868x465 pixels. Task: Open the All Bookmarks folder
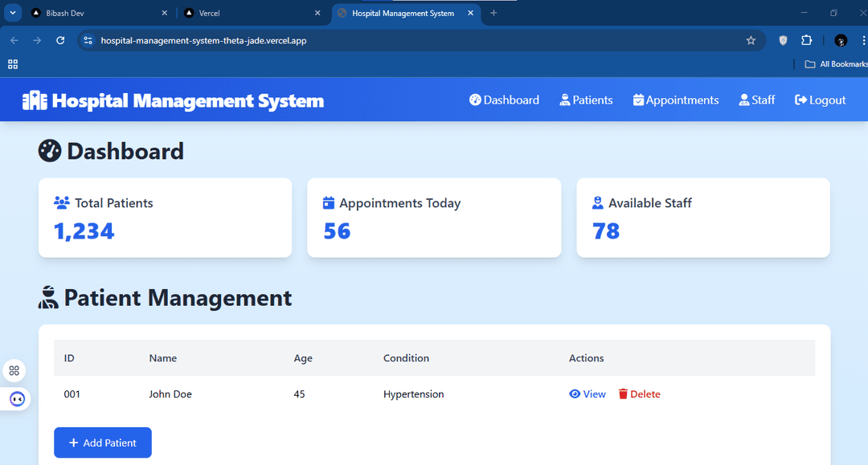click(836, 64)
